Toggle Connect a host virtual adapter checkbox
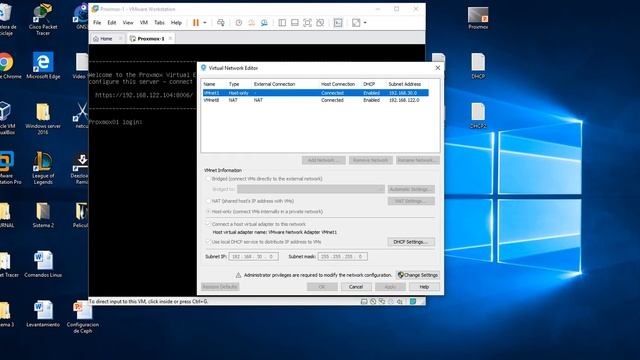Screen dimensions: 640x360 [x=208, y=224]
